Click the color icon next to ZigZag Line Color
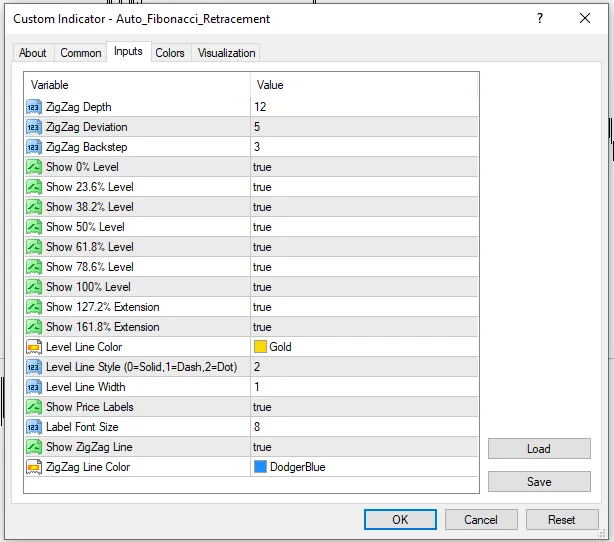Image resolution: width=614 pixels, height=542 pixels. [x=34, y=466]
